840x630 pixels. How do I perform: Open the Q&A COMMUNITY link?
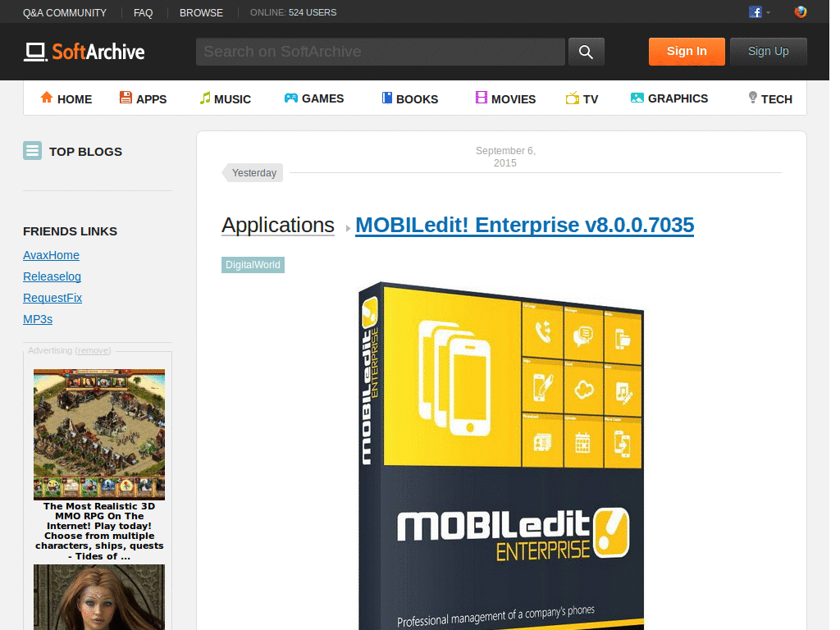(x=65, y=13)
